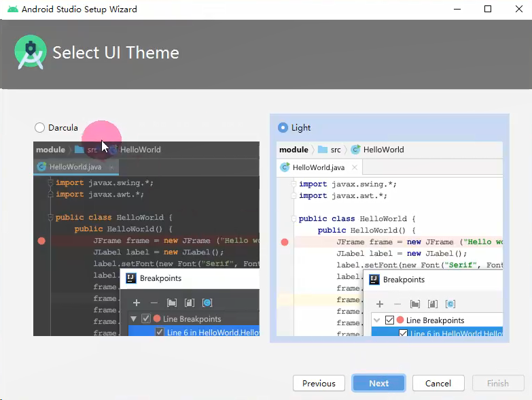Click the plus add icon in Darcula preview

[137, 303]
